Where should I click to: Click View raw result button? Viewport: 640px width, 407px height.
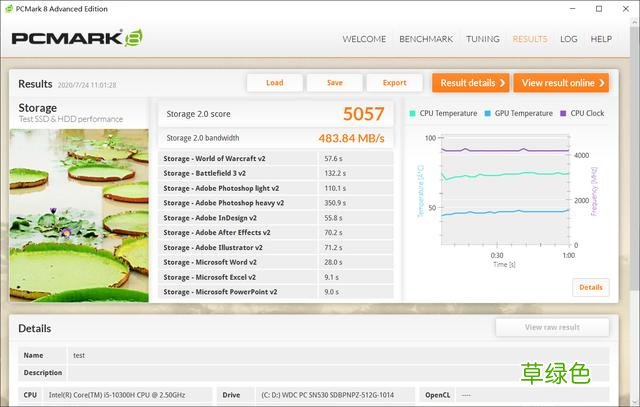(552, 327)
